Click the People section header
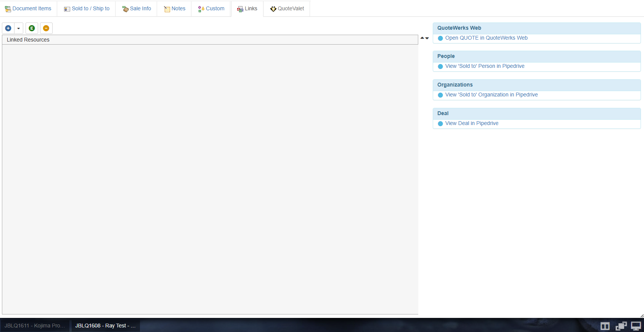This screenshot has height=332, width=644. pos(536,56)
